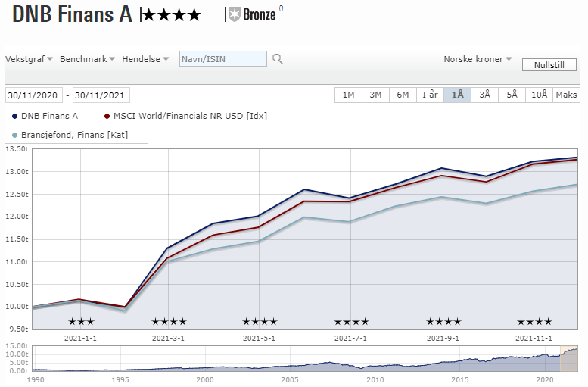
Task: Click the four-star rating marker at 2021-9-1
Action: [x=443, y=322]
